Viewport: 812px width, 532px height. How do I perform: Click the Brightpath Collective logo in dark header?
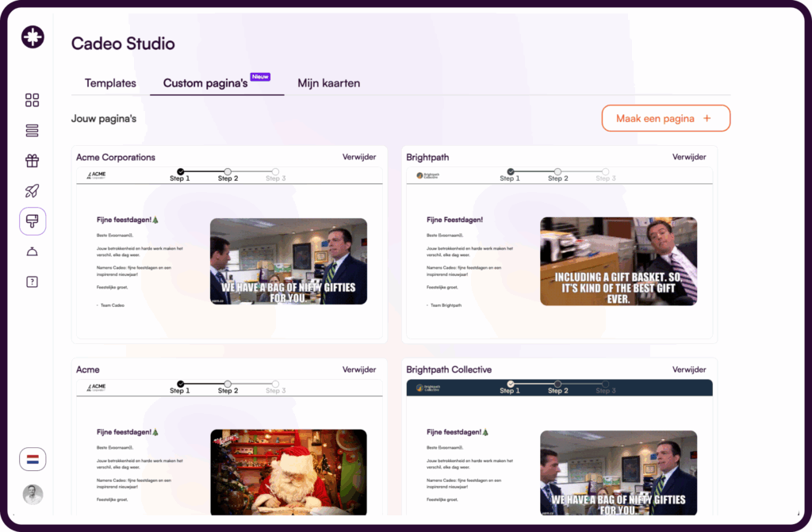tap(427, 388)
